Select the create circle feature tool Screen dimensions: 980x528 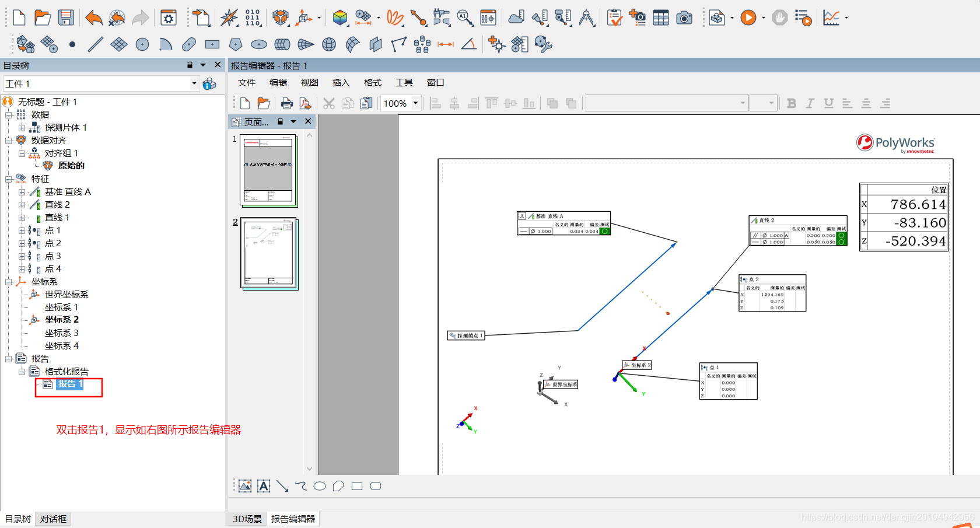[x=142, y=44]
